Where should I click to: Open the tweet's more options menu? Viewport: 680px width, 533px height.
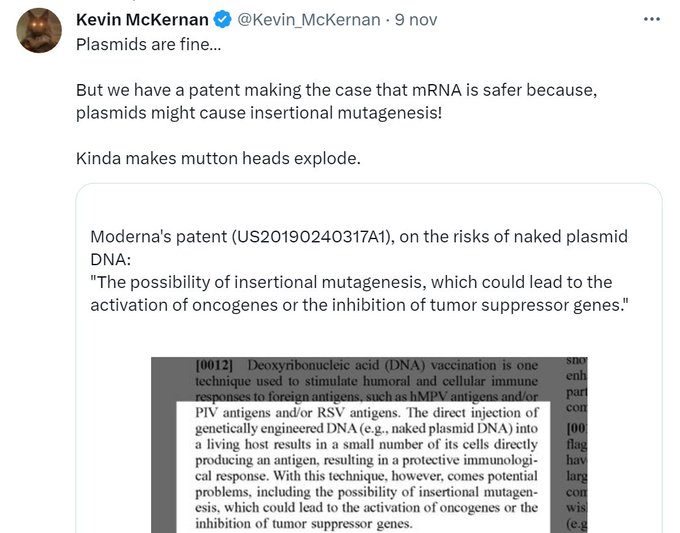pos(653,20)
